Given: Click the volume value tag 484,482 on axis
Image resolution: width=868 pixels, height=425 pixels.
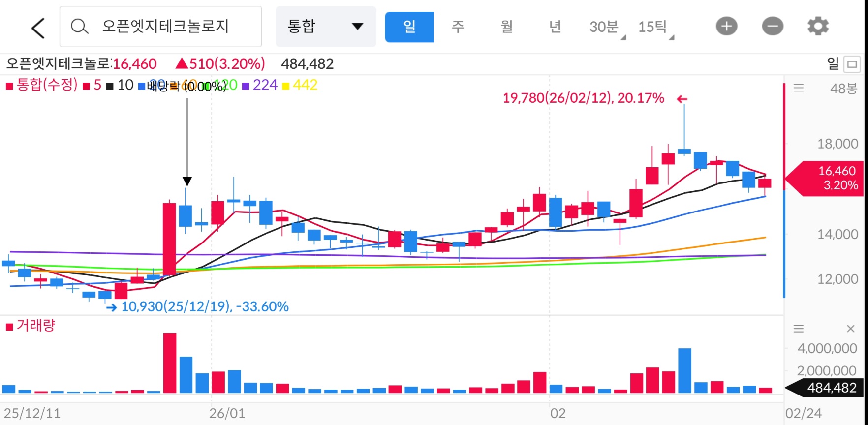Looking at the screenshot, I should (x=825, y=388).
